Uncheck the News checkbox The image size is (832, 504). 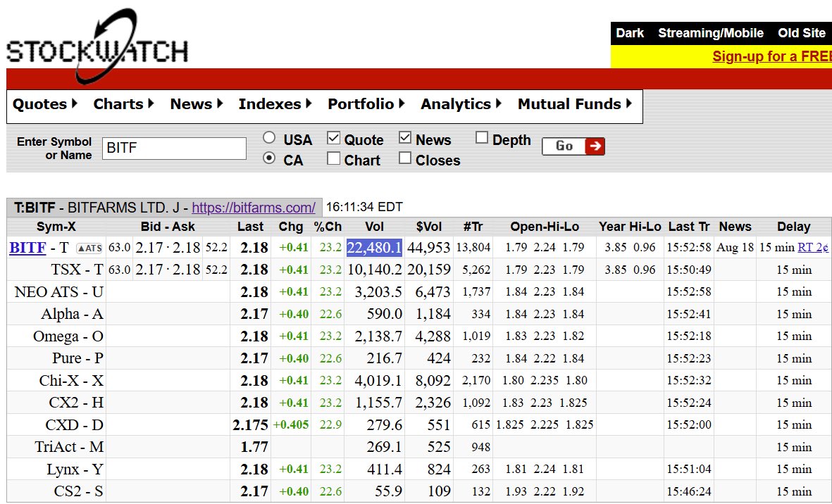[405, 138]
